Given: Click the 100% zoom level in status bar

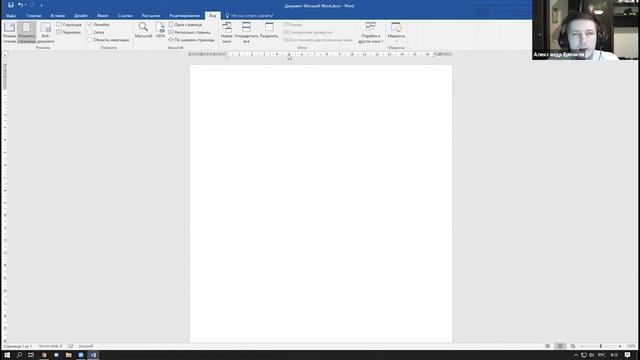Looking at the screenshot, I should [631, 346].
